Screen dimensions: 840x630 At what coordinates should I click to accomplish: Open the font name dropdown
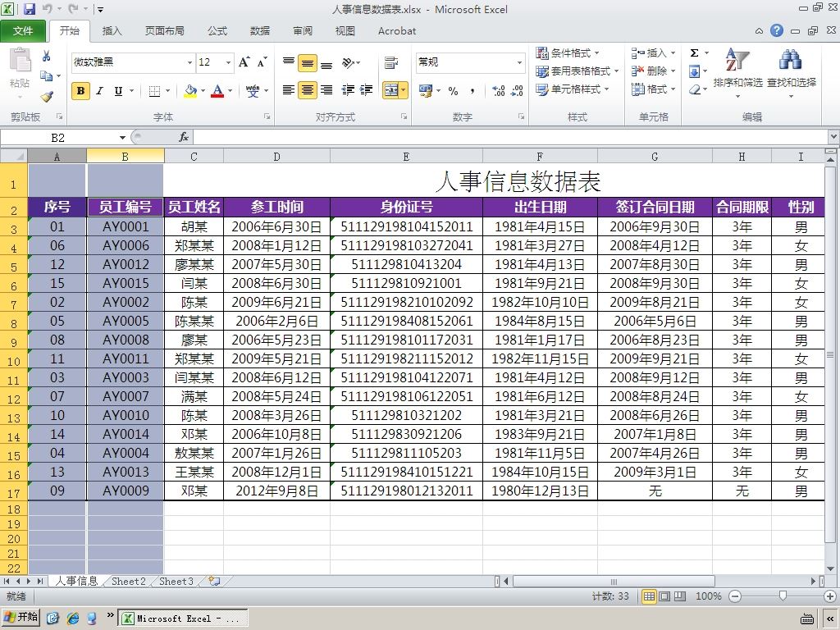coord(189,62)
